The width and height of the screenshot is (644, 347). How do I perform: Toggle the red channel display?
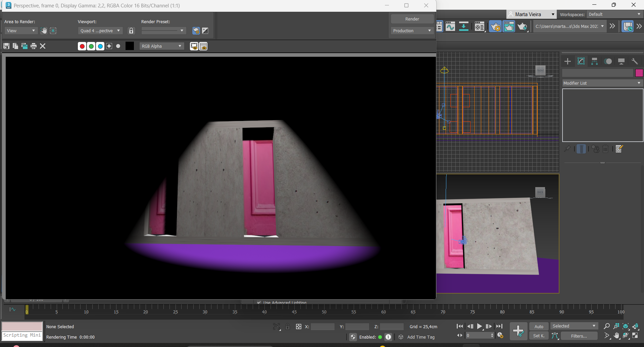[x=82, y=46]
